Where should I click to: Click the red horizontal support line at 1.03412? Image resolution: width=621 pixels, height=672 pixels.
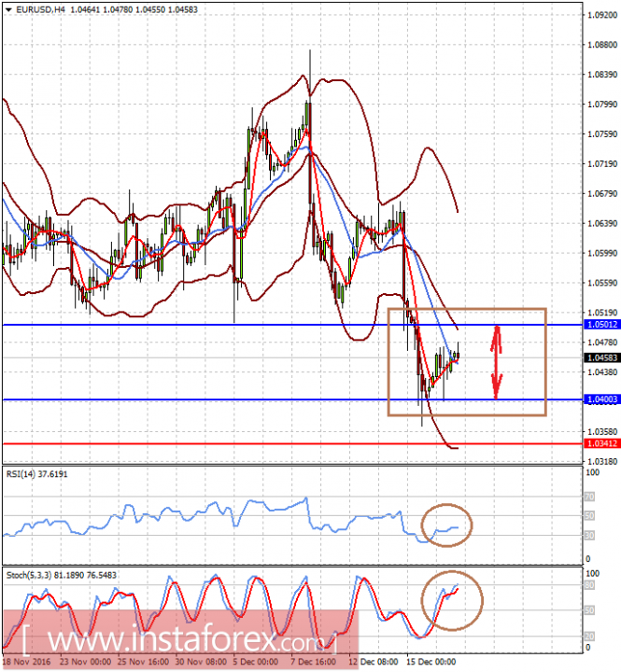[293, 443]
